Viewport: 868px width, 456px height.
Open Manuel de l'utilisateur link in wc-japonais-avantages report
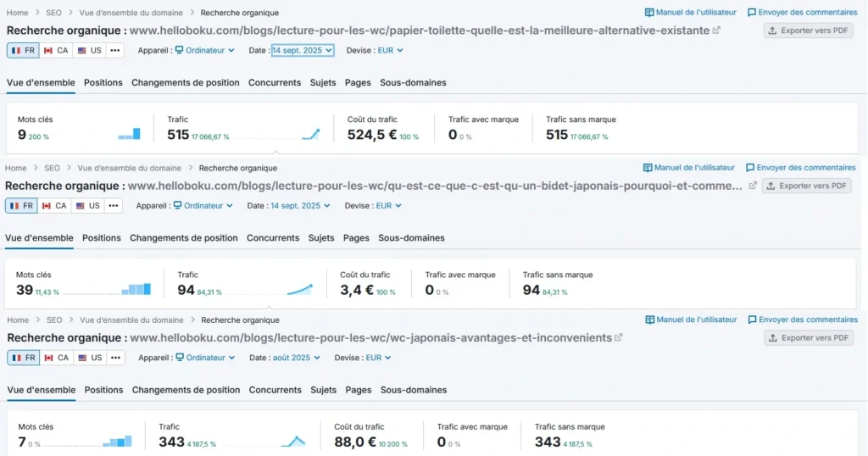(691, 320)
